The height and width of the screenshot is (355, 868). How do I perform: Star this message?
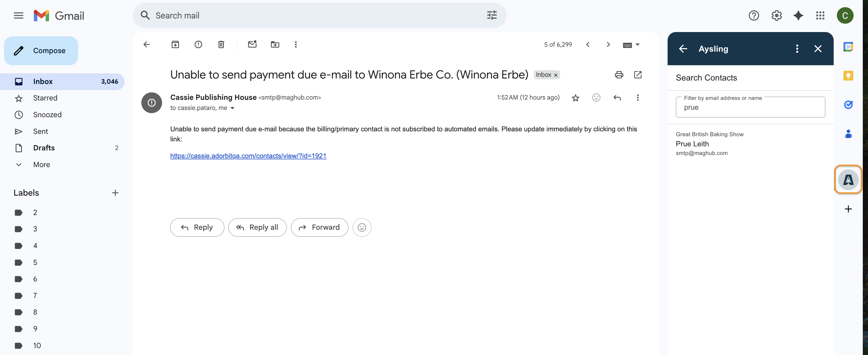click(576, 98)
